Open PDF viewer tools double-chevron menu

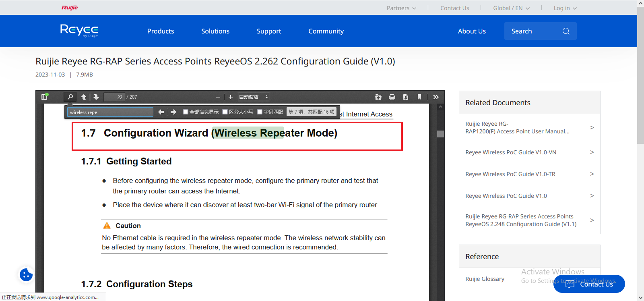pos(436,97)
